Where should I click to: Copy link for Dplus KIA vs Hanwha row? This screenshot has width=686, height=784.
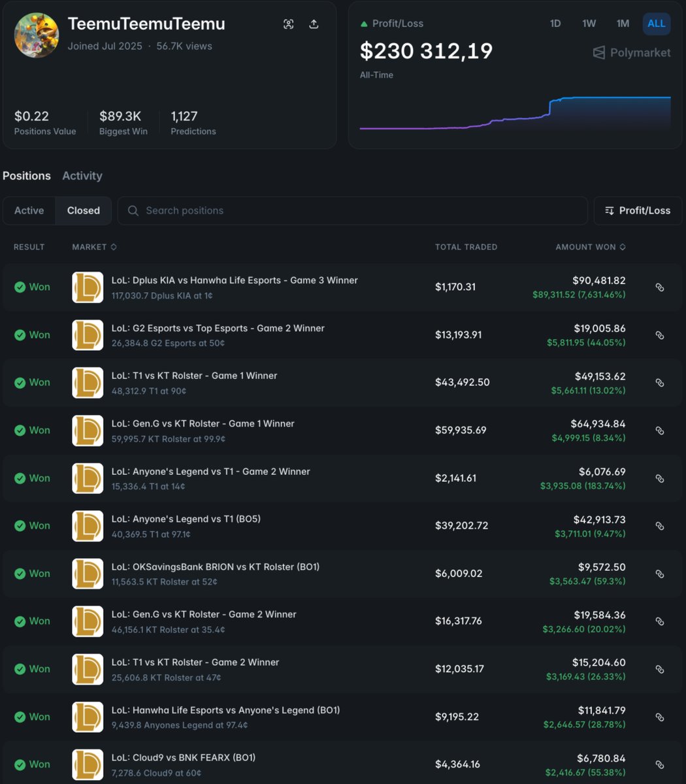click(x=660, y=287)
